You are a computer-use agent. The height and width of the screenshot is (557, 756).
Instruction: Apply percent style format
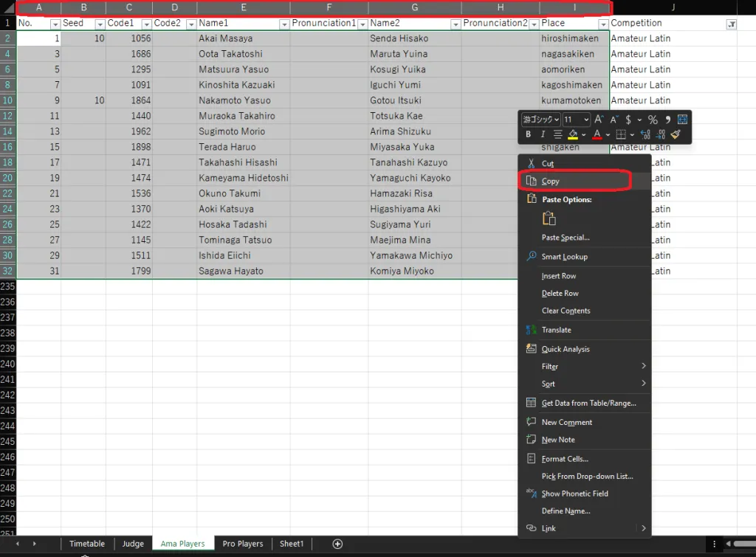pyautogui.click(x=652, y=120)
